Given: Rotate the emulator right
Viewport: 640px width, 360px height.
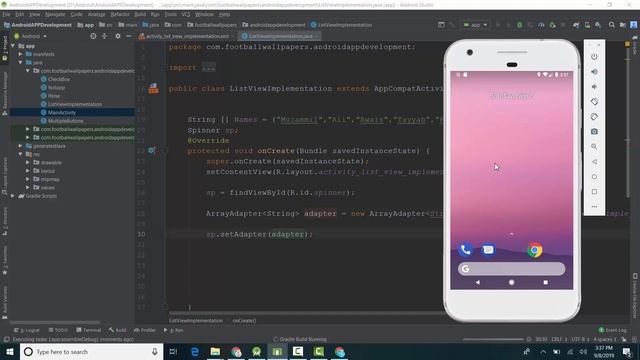Looking at the screenshot, I should (x=594, y=117).
